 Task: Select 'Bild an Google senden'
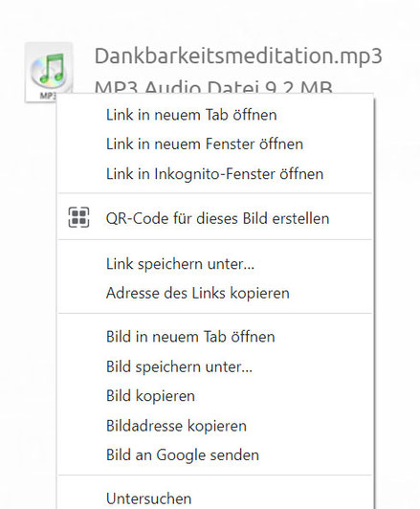coord(215,454)
